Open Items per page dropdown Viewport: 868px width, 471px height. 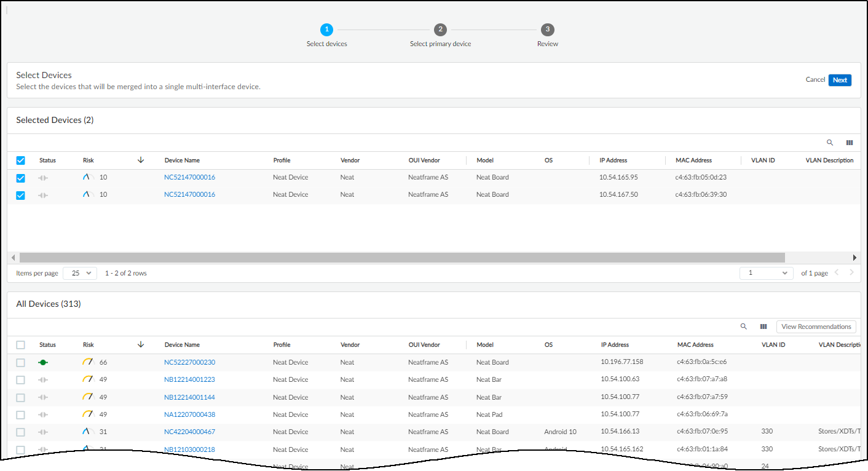[80, 273]
